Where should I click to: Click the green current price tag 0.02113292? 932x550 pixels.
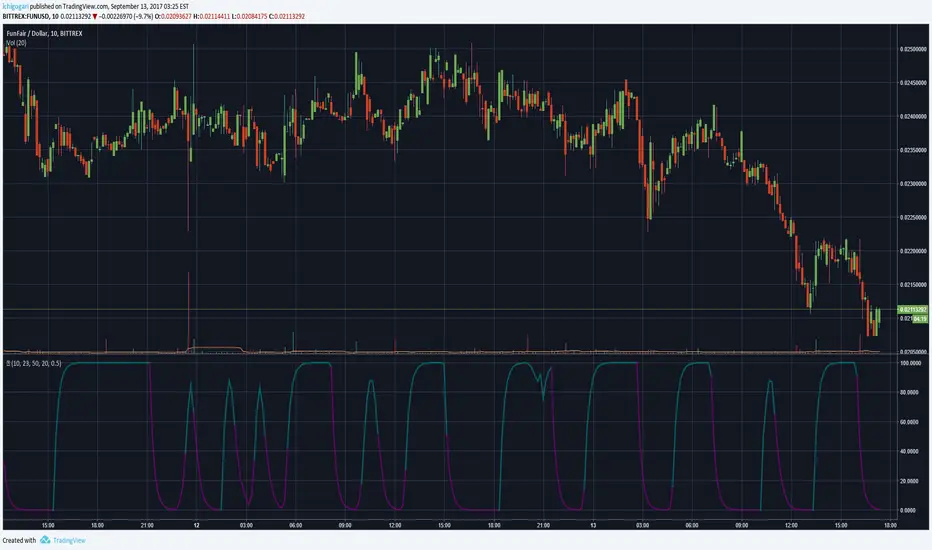tap(912, 310)
